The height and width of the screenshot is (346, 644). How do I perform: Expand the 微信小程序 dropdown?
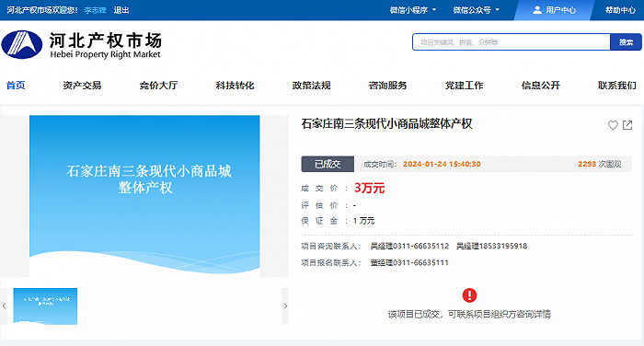(x=413, y=10)
